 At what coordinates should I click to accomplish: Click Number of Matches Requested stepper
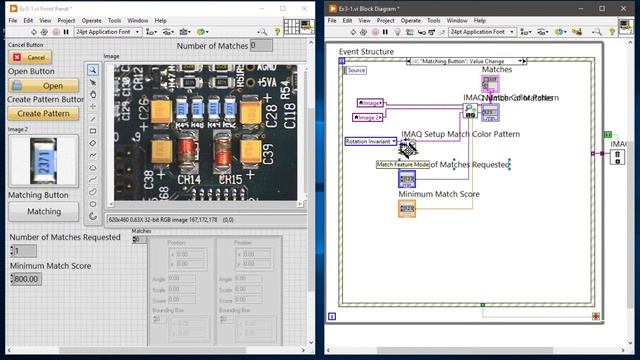(12, 251)
